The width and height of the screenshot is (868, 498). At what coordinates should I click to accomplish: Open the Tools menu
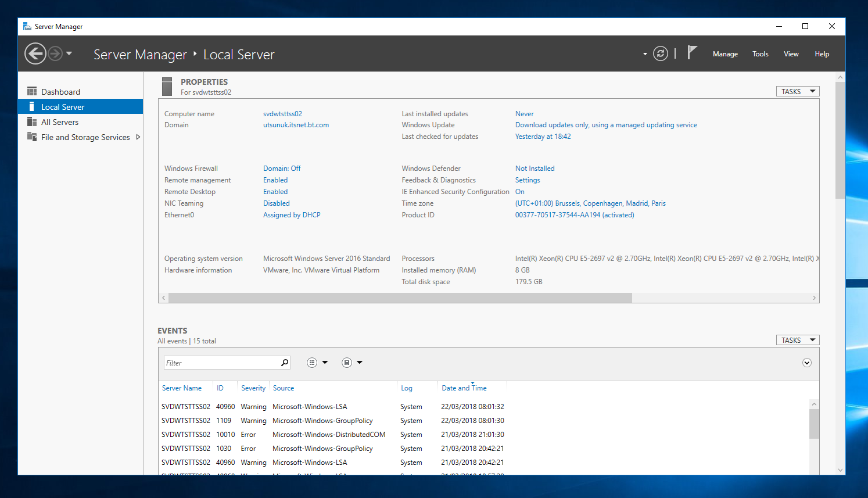click(760, 54)
